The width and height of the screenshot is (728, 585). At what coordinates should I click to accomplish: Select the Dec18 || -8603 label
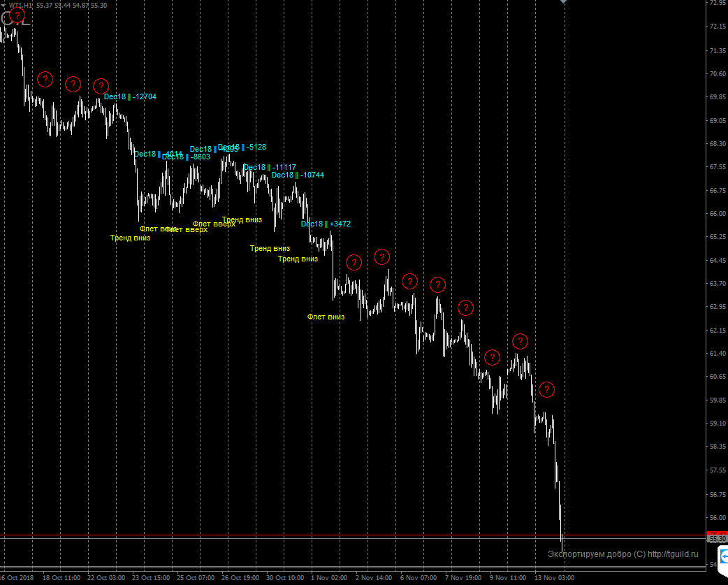pyautogui.click(x=186, y=157)
